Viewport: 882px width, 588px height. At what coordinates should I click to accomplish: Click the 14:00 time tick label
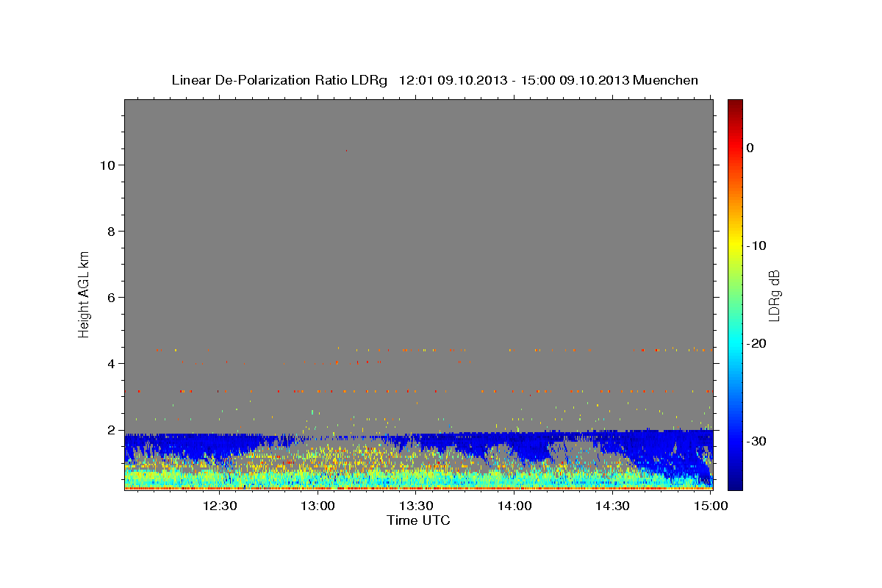click(x=514, y=506)
